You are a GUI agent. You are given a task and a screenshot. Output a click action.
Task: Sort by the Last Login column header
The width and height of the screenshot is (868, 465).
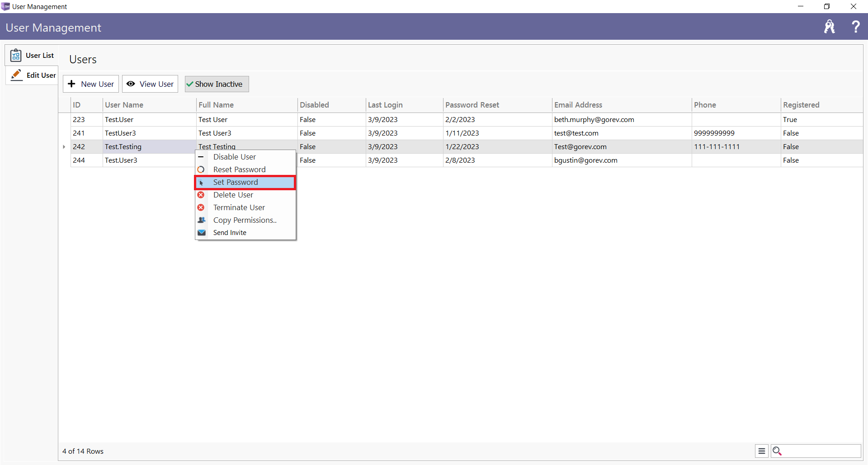404,105
